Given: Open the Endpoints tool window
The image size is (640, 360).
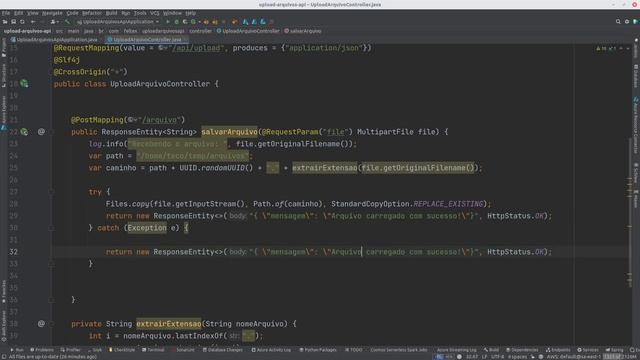Looking at the screenshot, I should [558, 350].
